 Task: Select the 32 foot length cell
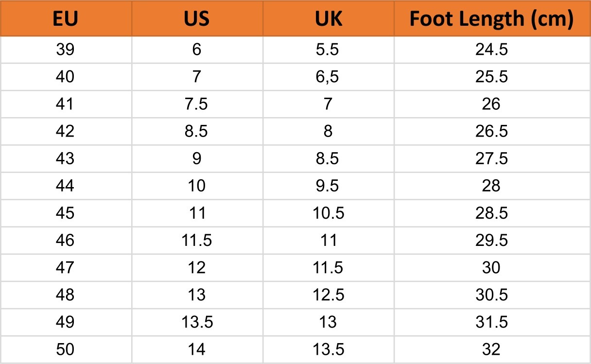tap(491, 349)
